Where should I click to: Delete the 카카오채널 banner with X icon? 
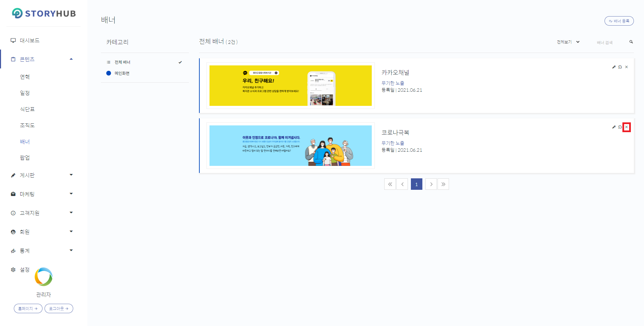point(626,67)
